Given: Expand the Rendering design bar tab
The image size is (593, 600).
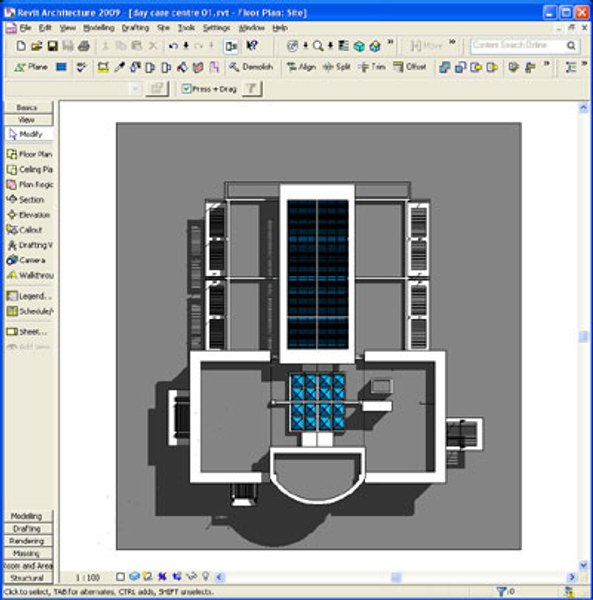Looking at the screenshot, I should 28,541.
